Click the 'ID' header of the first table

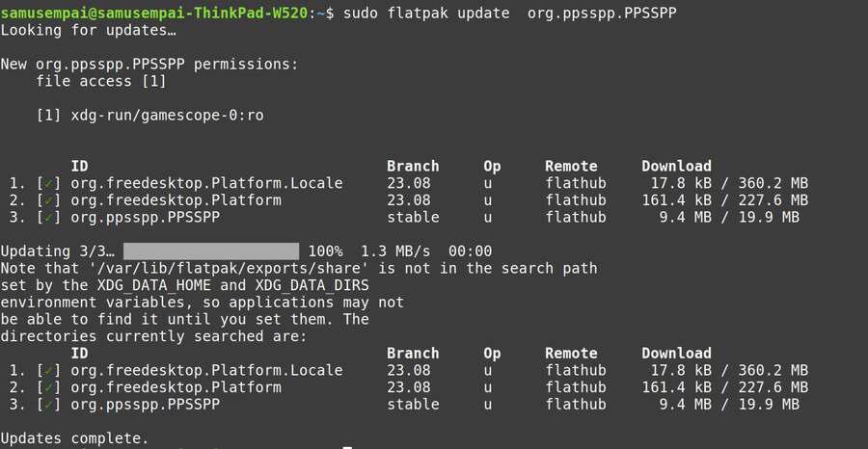[x=79, y=166]
